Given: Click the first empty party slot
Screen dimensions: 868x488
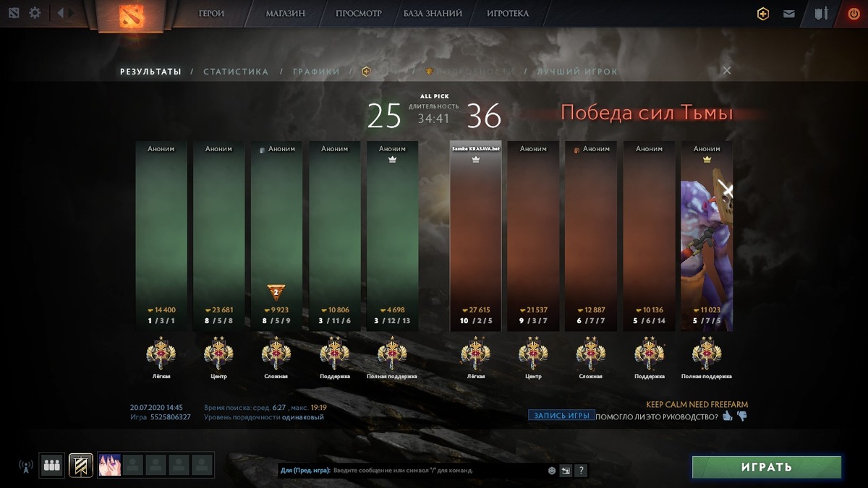Looking at the screenshot, I should point(132,465).
